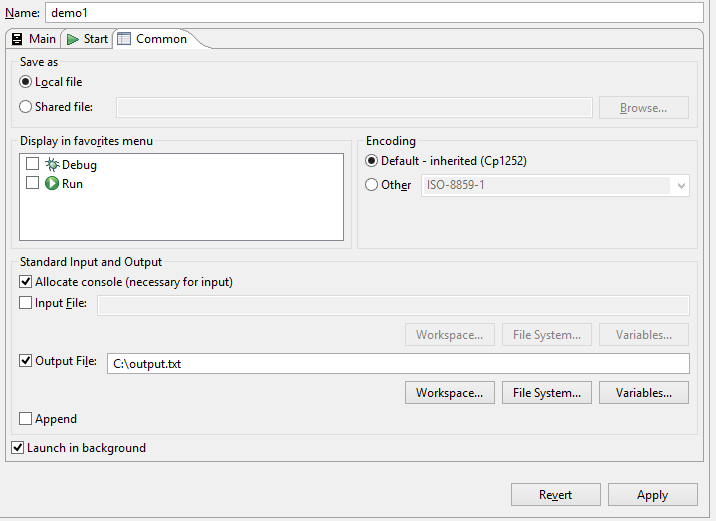Click the Main tab icon

coord(17,39)
